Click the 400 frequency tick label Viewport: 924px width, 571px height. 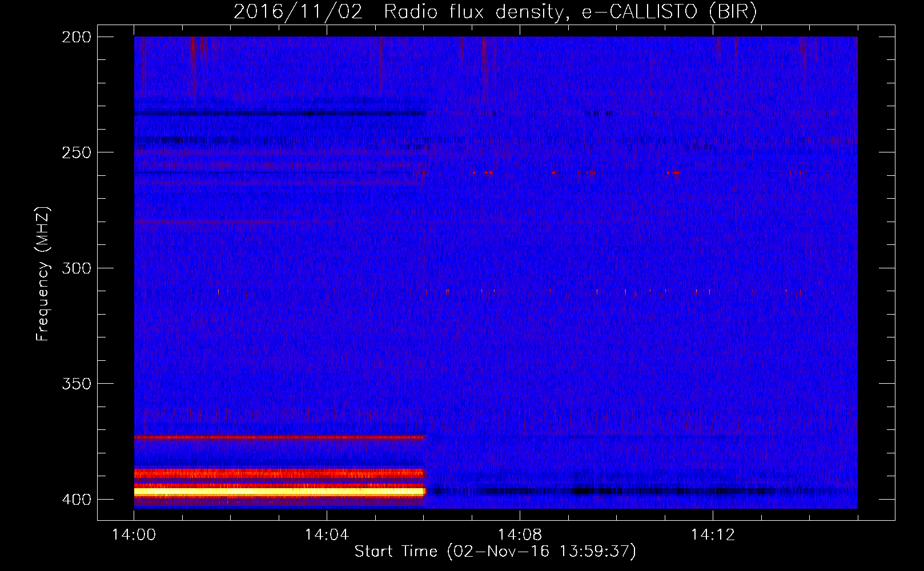click(x=77, y=500)
